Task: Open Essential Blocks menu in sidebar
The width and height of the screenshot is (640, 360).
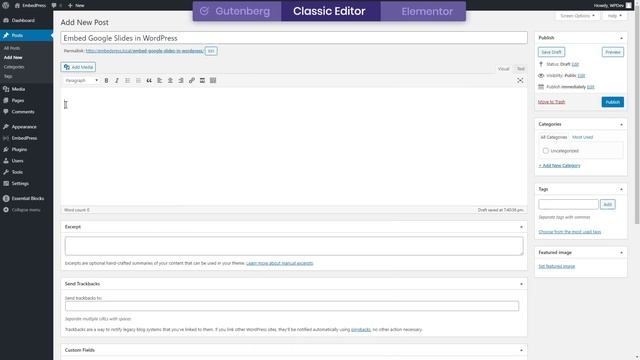Action: pyautogui.click(x=27, y=198)
